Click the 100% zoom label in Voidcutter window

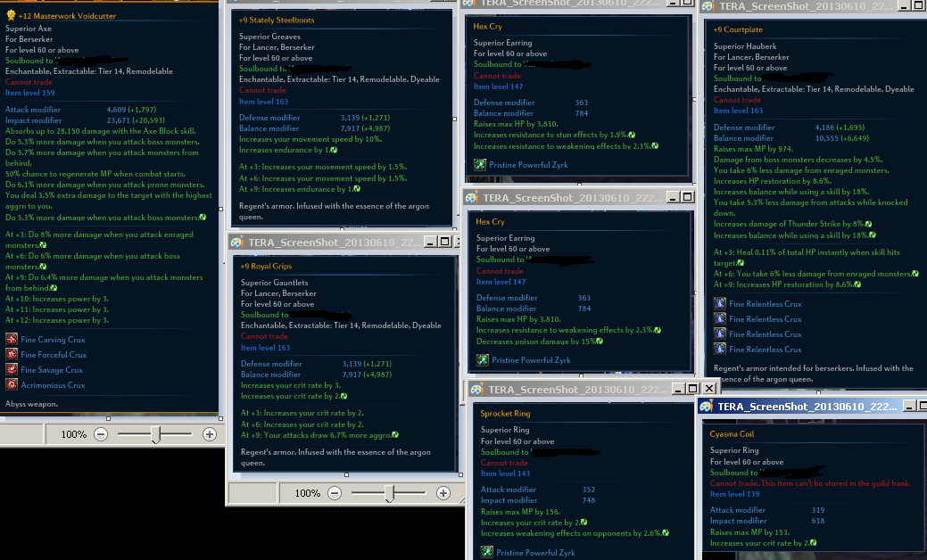(x=74, y=434)
